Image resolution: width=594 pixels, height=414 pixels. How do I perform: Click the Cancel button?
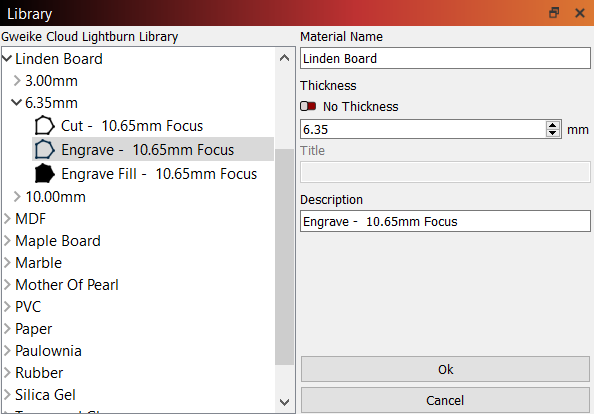coord(445,400)
